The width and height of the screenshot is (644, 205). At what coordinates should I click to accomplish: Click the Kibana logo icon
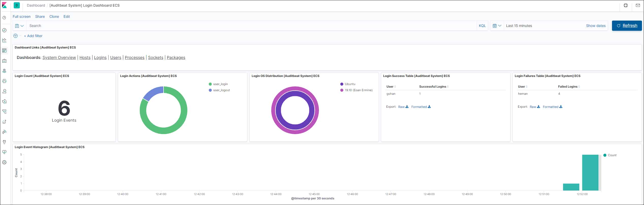(x=4, y=5)
